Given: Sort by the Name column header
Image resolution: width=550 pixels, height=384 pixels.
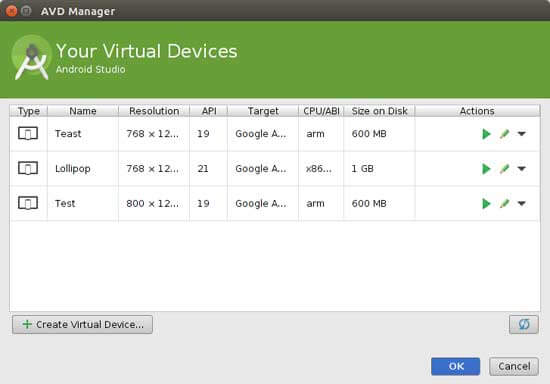Looking at the screenshot, I should point(83,111).
